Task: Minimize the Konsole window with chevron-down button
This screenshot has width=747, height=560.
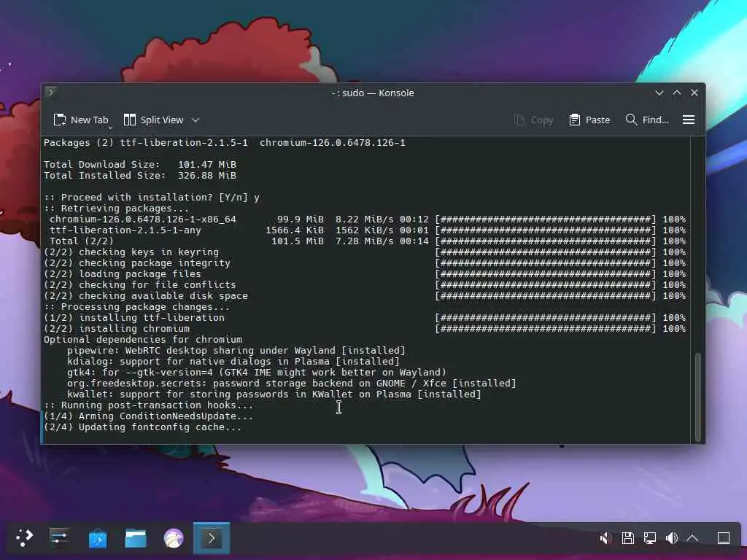Action: 659,93
